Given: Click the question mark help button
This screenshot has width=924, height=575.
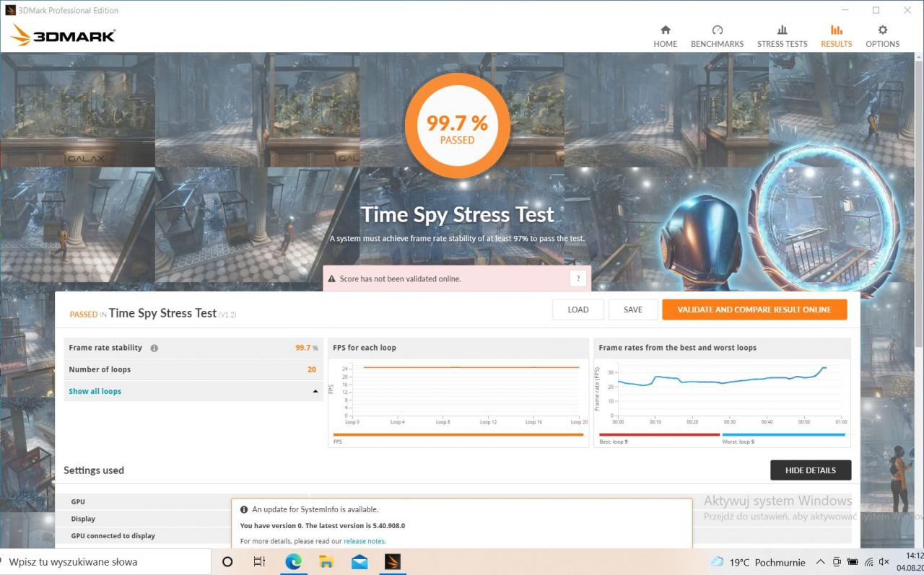Looking at the screenshot, I should (577, 279).
